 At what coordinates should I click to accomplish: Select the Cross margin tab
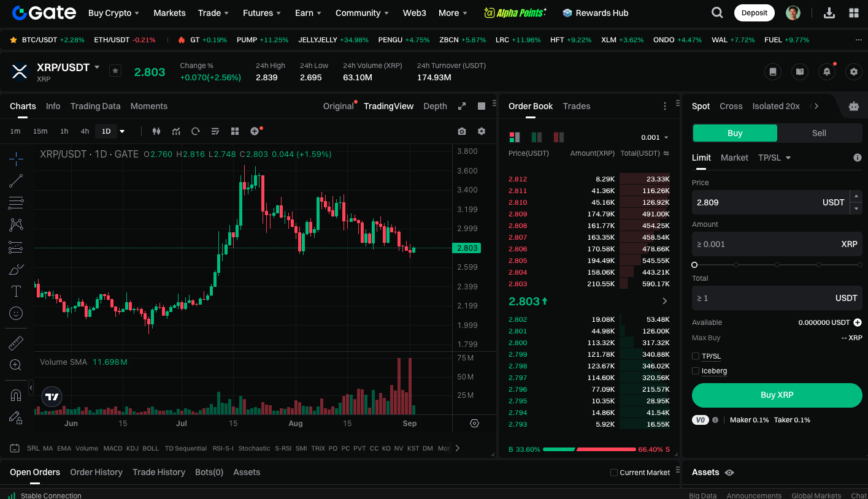(731, 106)
